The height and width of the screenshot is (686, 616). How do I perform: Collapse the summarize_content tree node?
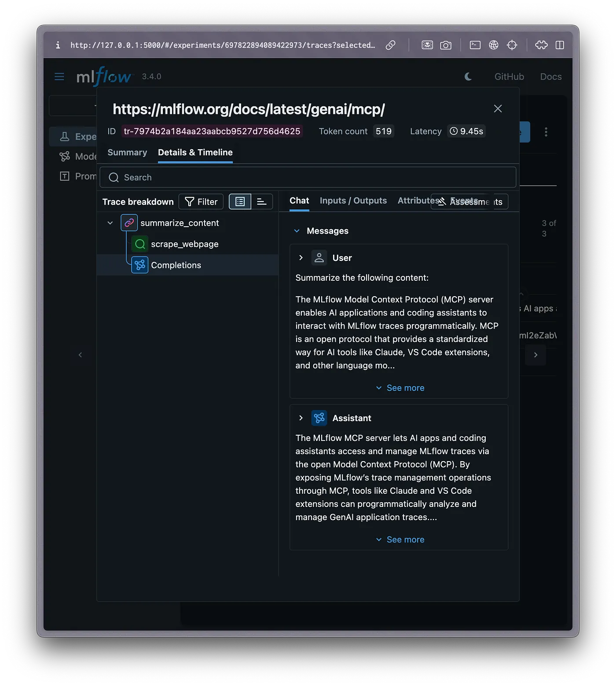click(110, 223)
